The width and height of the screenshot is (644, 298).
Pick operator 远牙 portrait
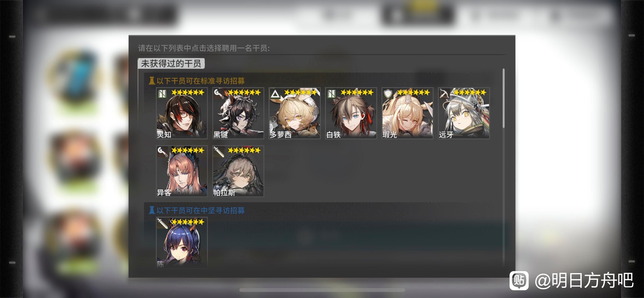464,113
